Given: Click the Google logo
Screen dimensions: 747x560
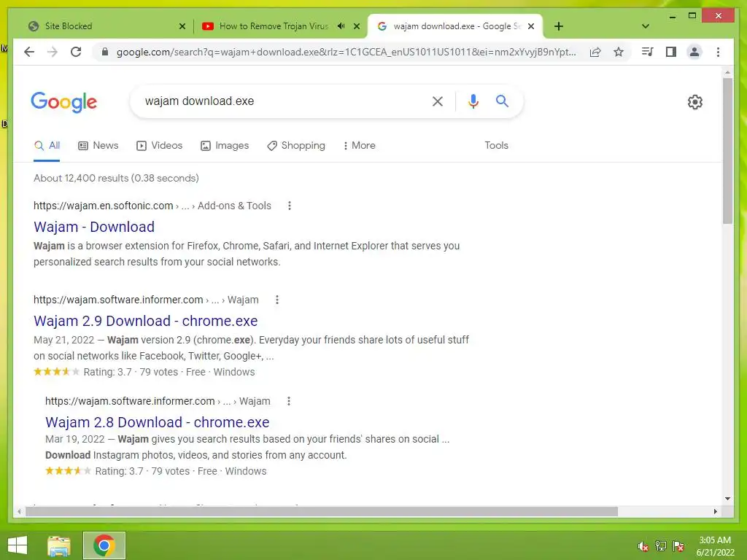Looking at the screenshot, I should [64, 102].
